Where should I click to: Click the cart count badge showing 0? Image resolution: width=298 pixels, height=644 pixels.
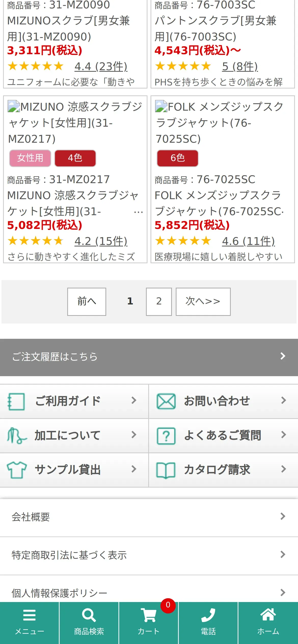tap(168, 605)
